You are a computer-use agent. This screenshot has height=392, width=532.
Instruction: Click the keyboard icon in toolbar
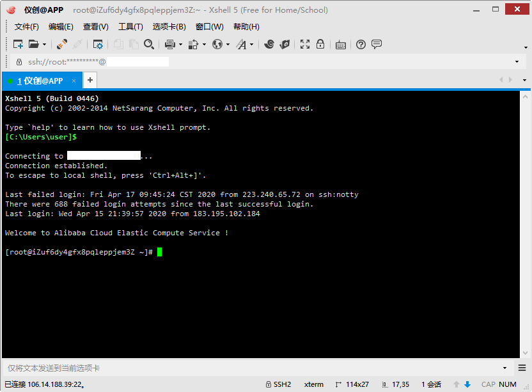tap(341, 45)
